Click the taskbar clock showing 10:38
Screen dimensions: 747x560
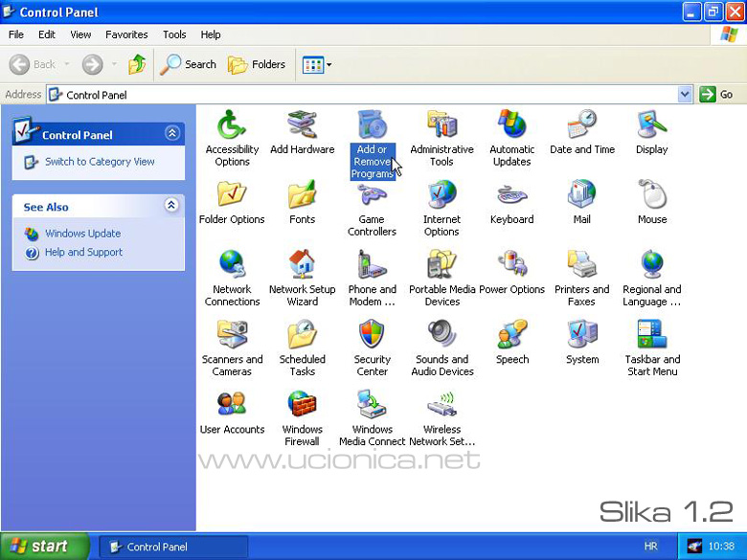coord(721,547)
